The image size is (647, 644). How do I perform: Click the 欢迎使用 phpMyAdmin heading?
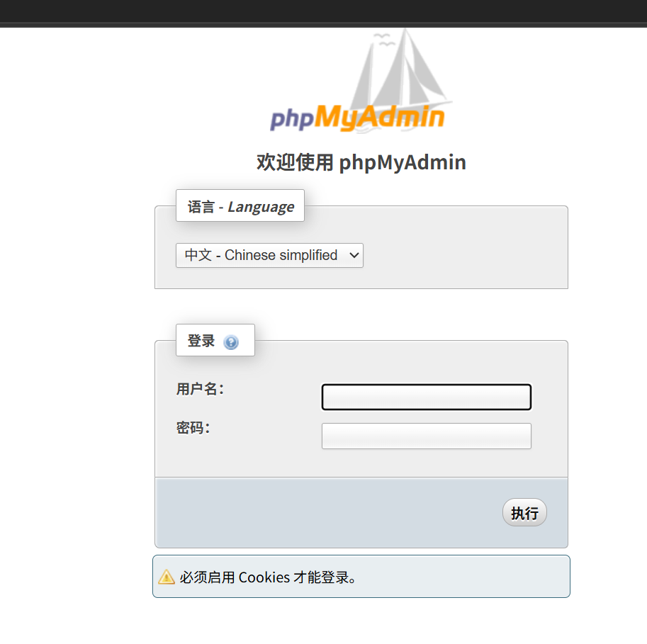coord(361,162)
